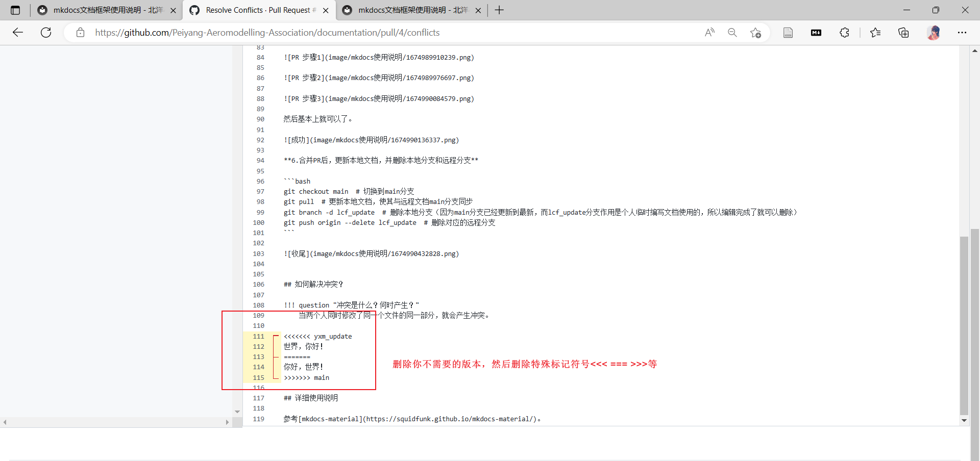The height and width of the screenshot is (461, 980).
Task: Open the Settings and more menu
Action: 963,32
